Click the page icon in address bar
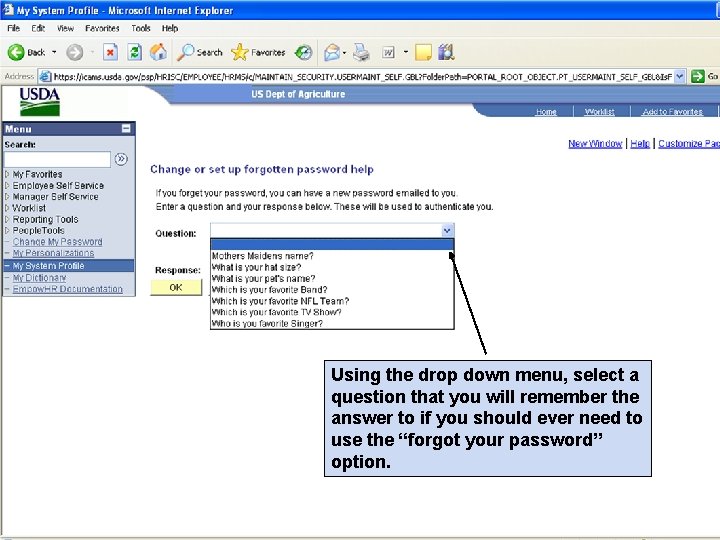 tap(45, 76)
